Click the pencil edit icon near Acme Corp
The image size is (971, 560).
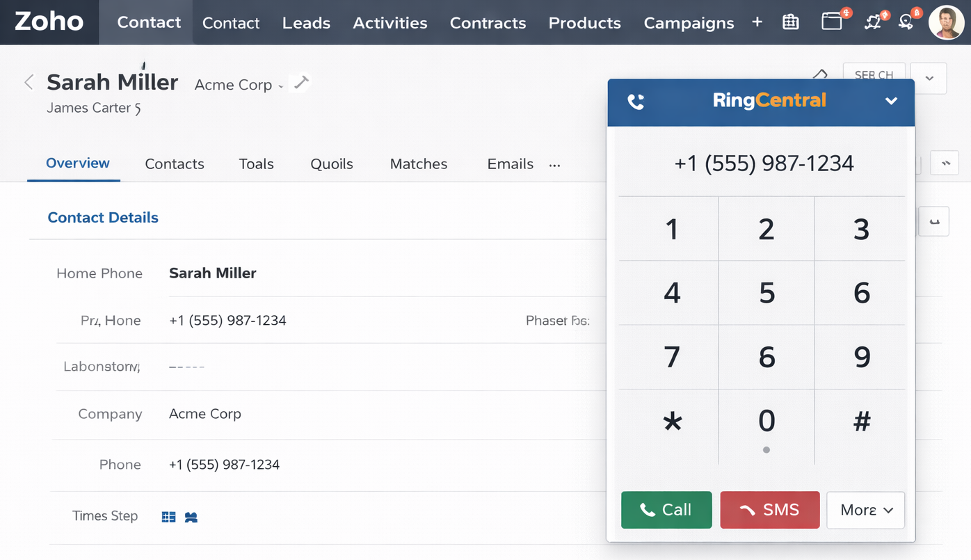point(300,83)
